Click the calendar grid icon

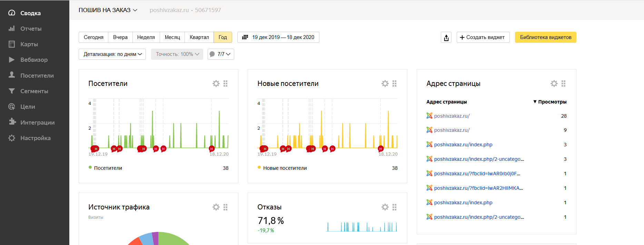pyautogui.click(x=245, y=37)
